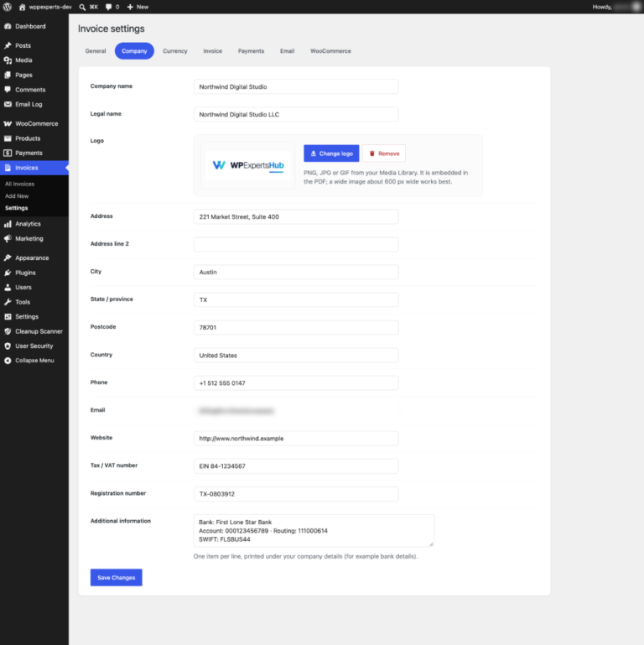
Task: Grab the textarea corner size handle
Action: click(x=430, y=544)
